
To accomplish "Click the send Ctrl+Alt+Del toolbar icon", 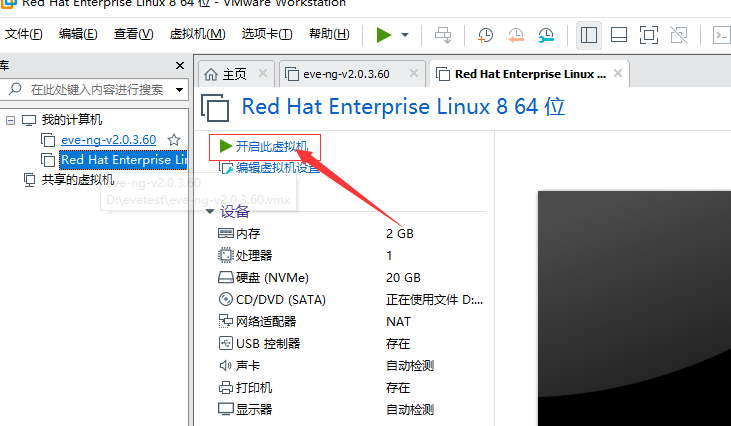I will tap(443, 35).
